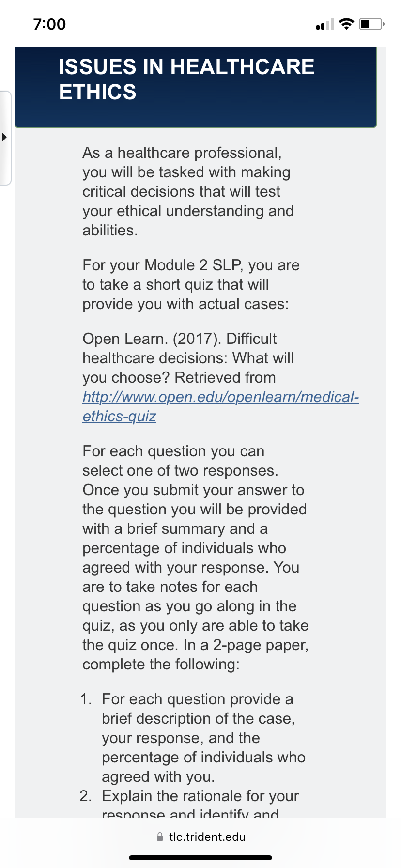Open the openlearn medical-ethics-quiz link
The image size is (401, 868).
coord(220,406)
